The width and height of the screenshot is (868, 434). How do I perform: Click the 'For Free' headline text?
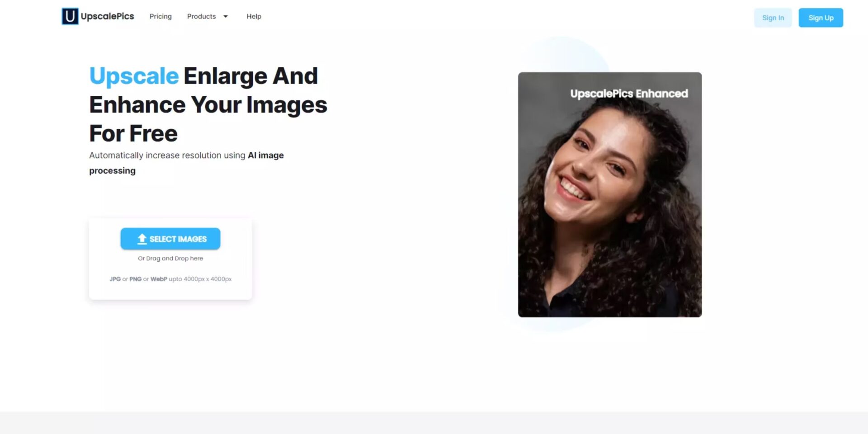133,133
